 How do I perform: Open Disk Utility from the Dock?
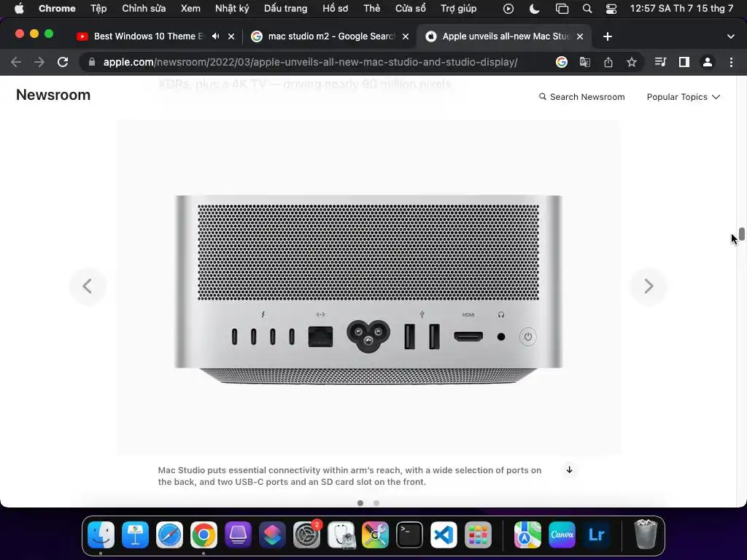341,534
